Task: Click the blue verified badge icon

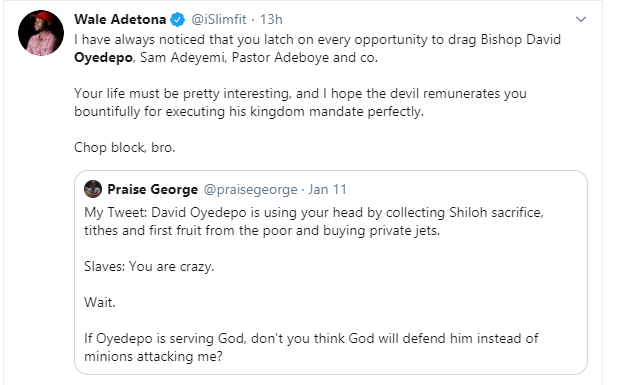Action: [177, 19]
